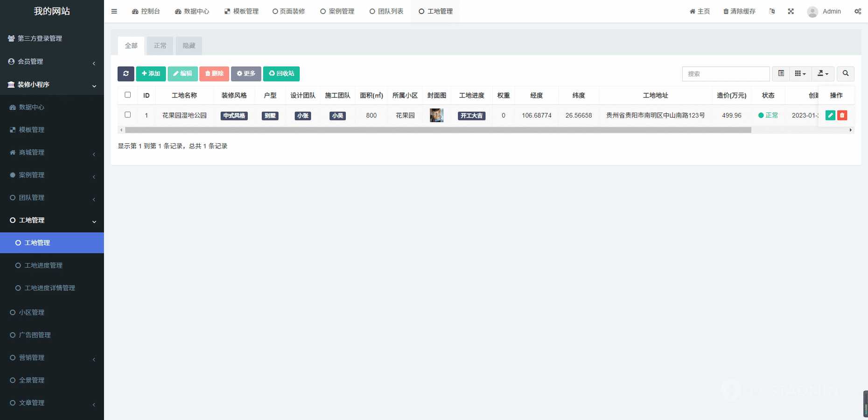Check the checkbox for row ID 1
The image size is (868, 420).
click(127, 115)
